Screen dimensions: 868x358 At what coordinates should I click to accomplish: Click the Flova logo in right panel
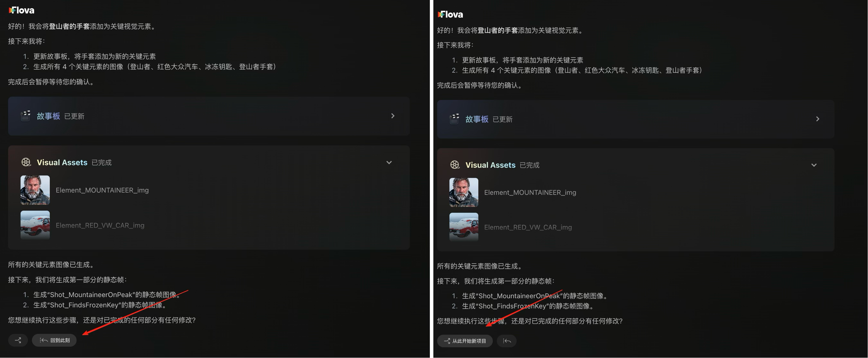pos(450,14)
